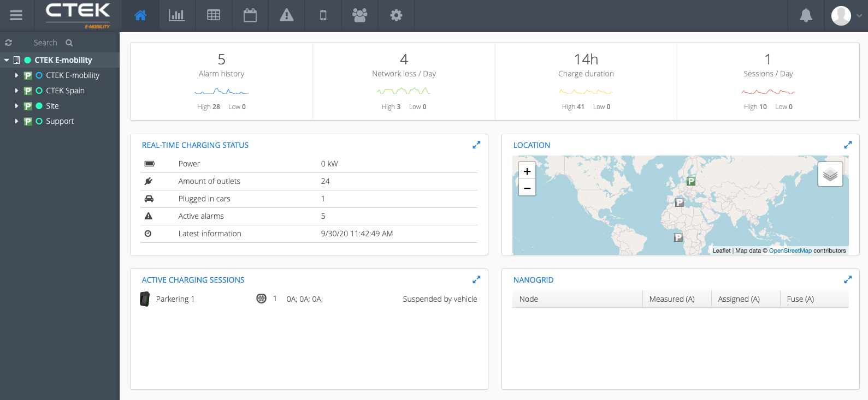Click the Sessions / Day sparkline
This screenshot has height=400, width=868.
[x=768, y=91]
